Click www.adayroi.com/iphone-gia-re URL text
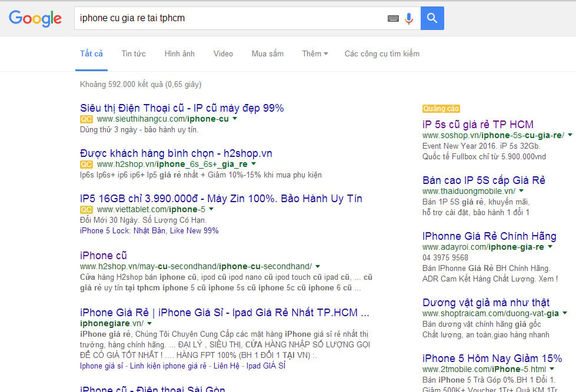Image resolution: width=576 pixels, height=392 pixels. 483,247
